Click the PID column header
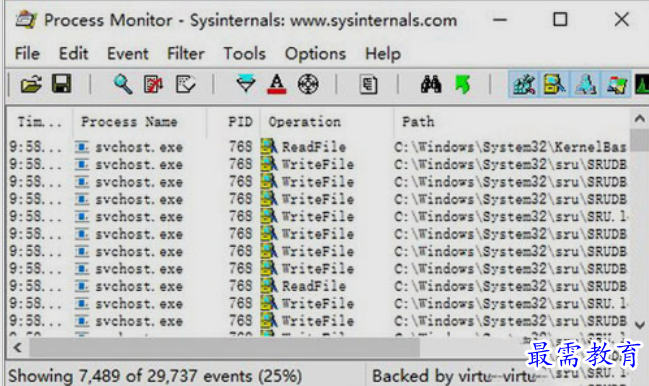This screenshot has height=386, width=649. click(x=233, y=122)
